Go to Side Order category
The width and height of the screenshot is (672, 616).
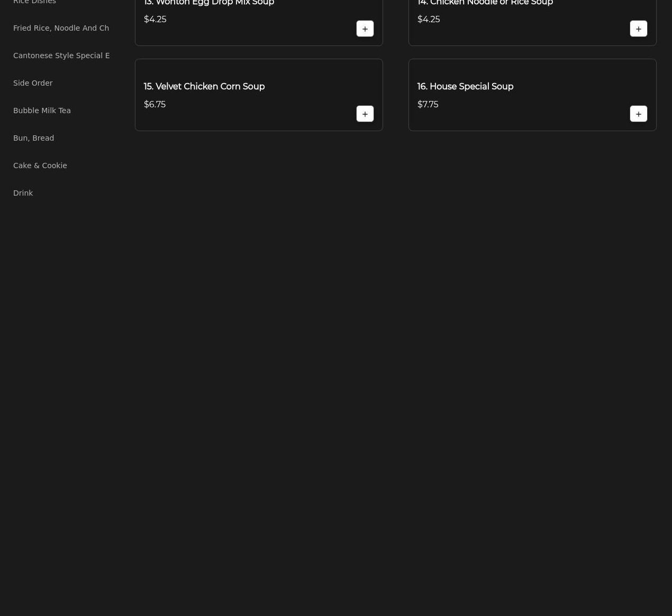point(33,83)
